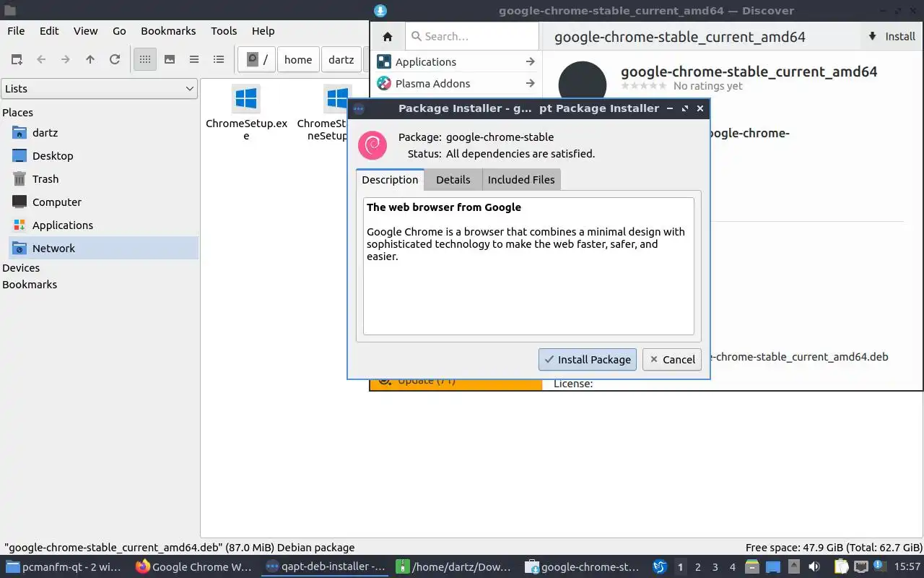Click the show desktop panel icon
This screenshot has width=924, height=578.
[773, 567]
